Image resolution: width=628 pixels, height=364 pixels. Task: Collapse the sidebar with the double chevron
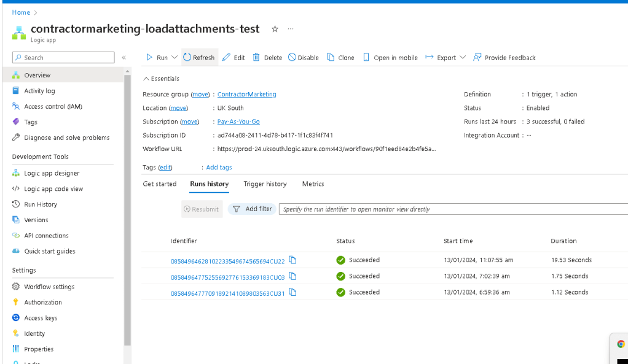pos(124,58)
